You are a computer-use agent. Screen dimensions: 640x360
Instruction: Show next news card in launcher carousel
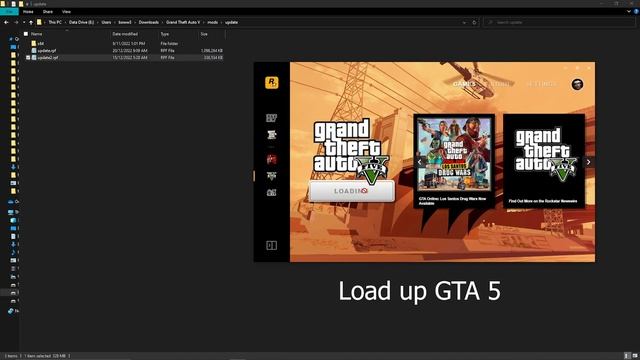tap(589, 162)
